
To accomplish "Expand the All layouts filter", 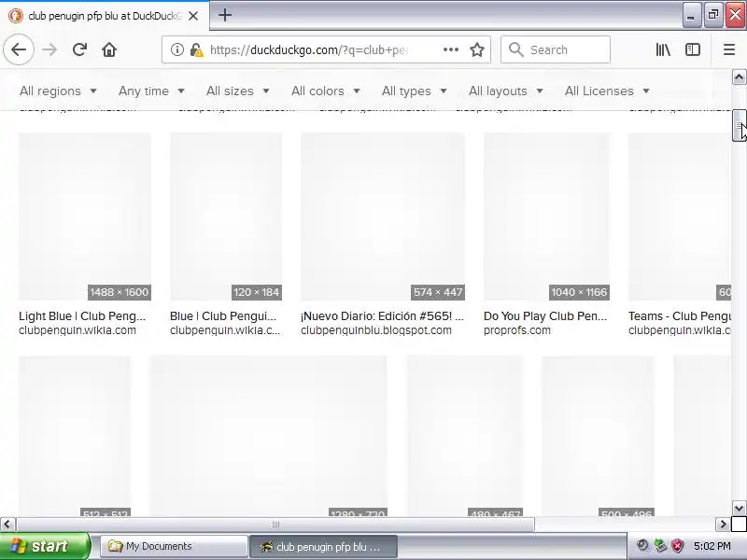I will (x=506, y=91).
